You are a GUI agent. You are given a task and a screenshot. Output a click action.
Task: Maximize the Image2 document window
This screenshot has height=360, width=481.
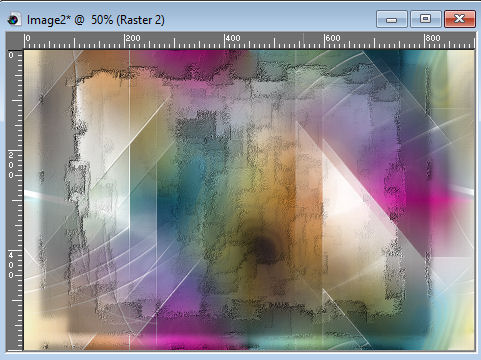pyautogui.click(x=426, y=19)
